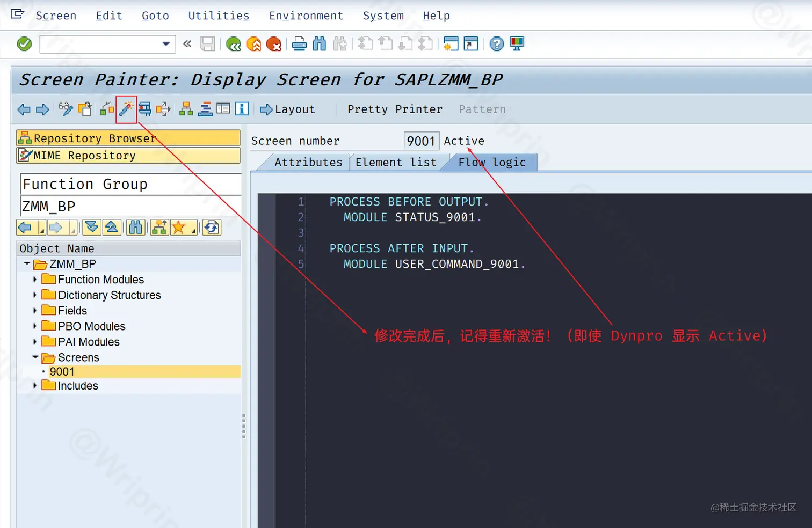
Task: Click the Screen number field 9001
Action: [422, 141]
